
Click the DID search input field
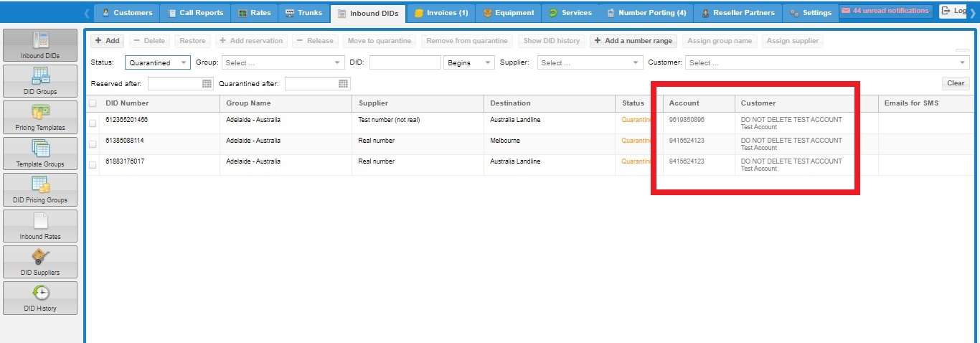point(405,63)
